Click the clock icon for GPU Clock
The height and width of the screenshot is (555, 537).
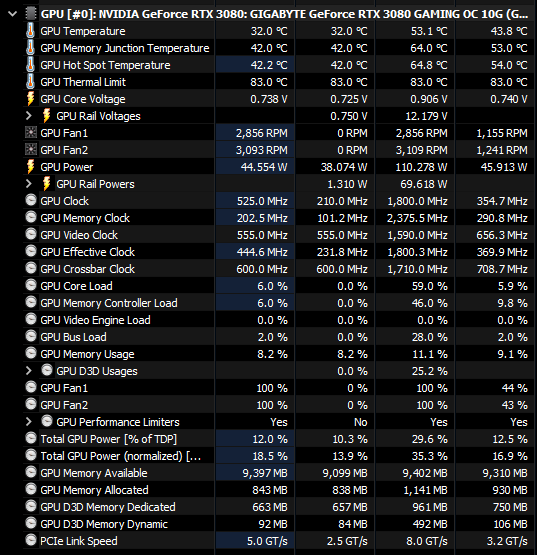[31, 200]
